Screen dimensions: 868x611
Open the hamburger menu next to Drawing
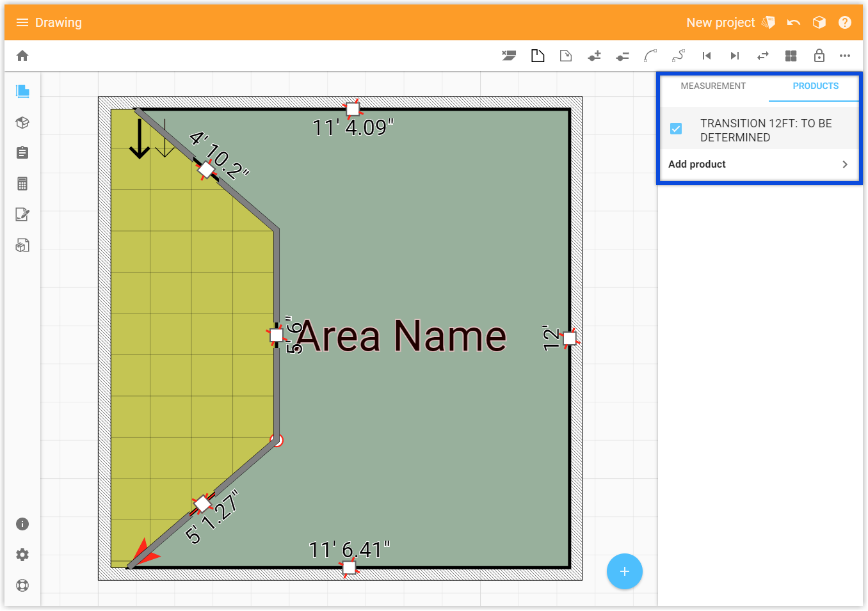pos(22,22)
